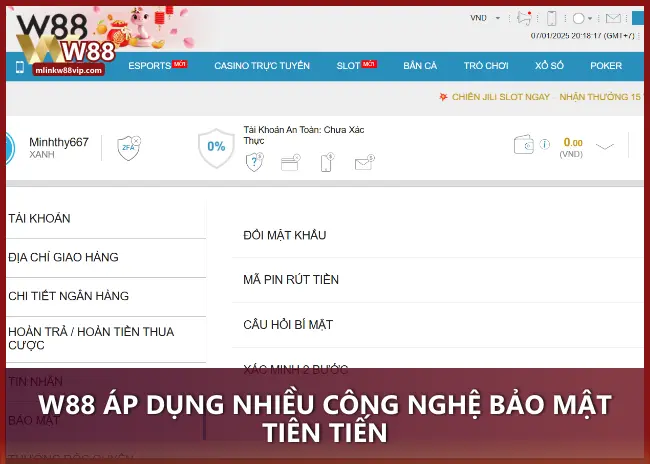
Task: Open the XỔ SỐ menu
Action: click(549, 66)
